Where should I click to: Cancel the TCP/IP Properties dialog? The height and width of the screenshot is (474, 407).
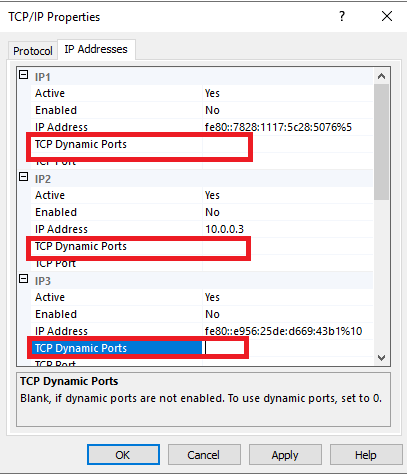click(x=204, y=455)
